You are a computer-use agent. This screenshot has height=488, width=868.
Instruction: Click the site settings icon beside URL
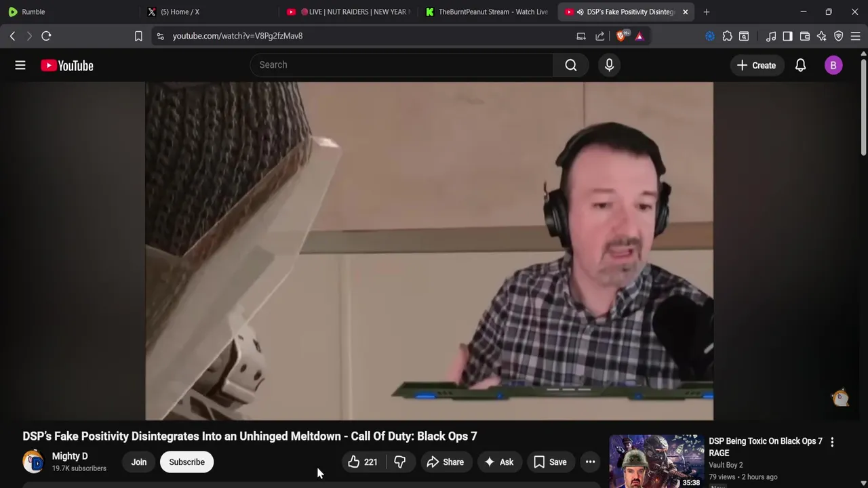(160, 36)
